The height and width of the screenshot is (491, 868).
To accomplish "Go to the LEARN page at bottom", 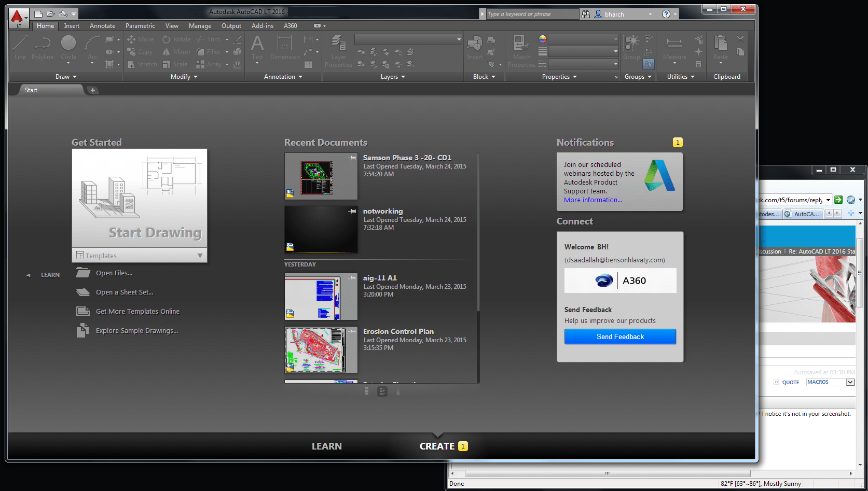I will [327, 446].
